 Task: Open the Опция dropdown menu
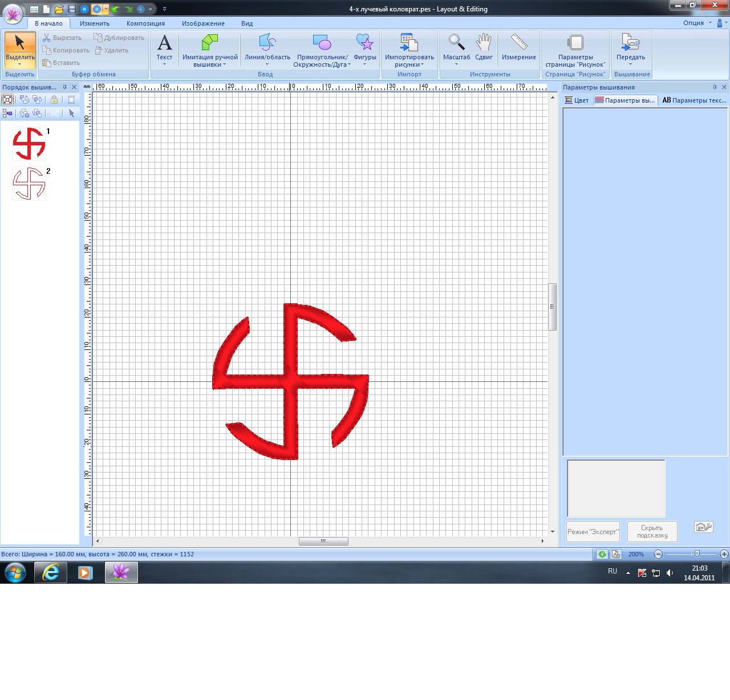pyautogui.click(x=697, y=23)
